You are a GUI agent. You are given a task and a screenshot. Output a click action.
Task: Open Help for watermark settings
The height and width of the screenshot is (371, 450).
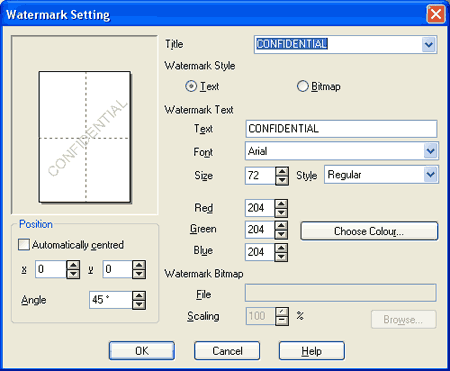pos(312,351)
